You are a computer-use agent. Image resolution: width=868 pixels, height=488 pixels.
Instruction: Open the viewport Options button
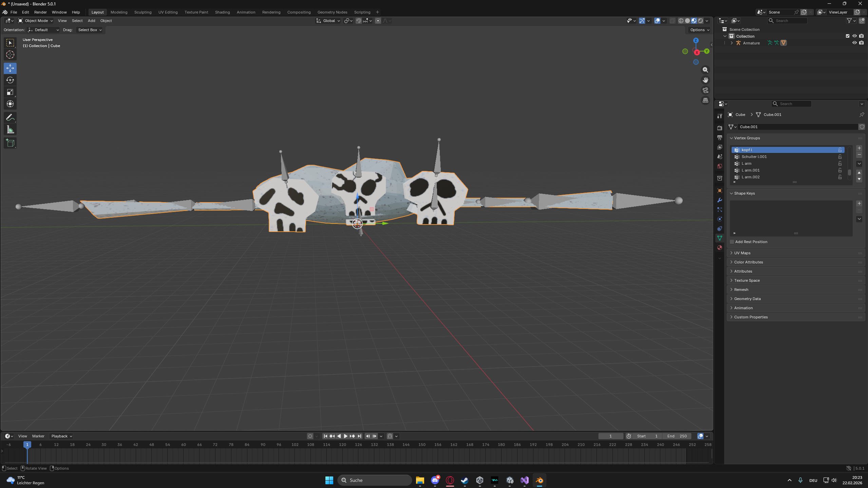[x=699, y=30]
